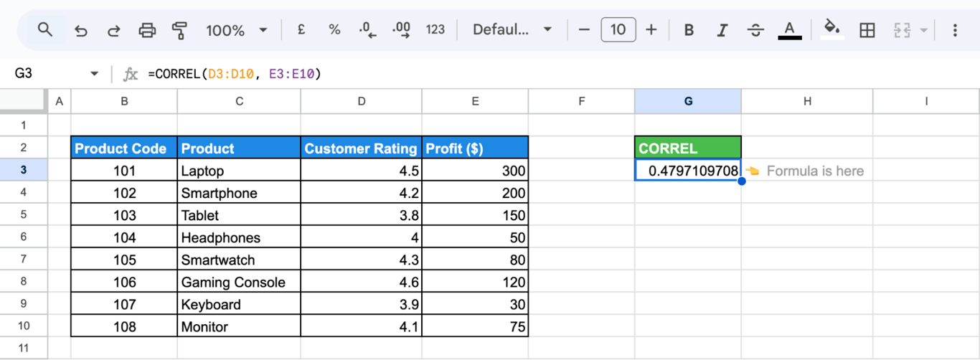Select column G header
This screenshot has width=980, height=360.
tap(688, 102)
